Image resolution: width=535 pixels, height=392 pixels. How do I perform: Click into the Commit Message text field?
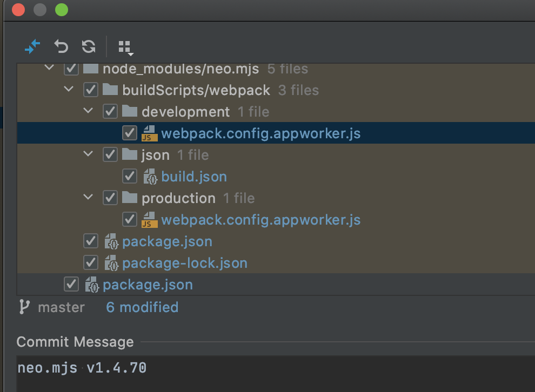276,373
